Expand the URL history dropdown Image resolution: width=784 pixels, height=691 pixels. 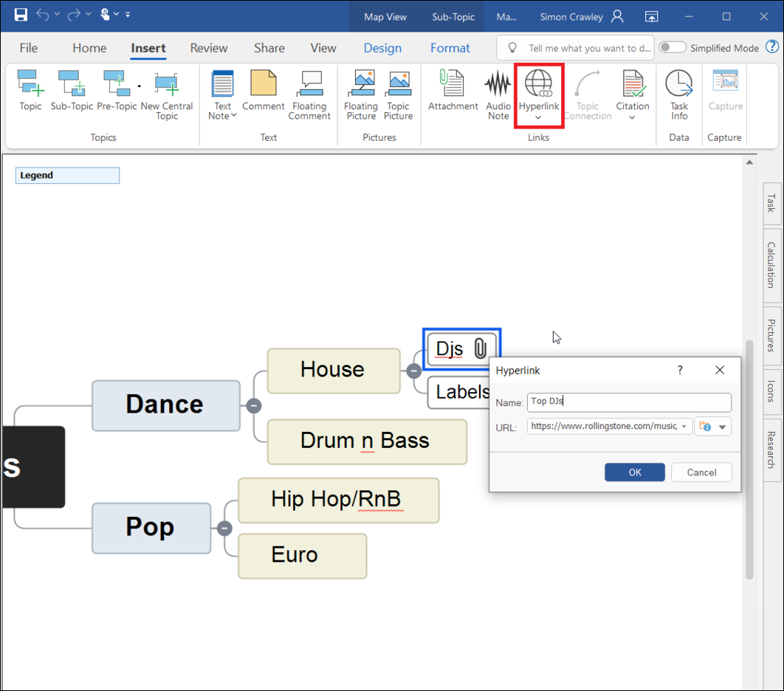click(x=684, y=427)
